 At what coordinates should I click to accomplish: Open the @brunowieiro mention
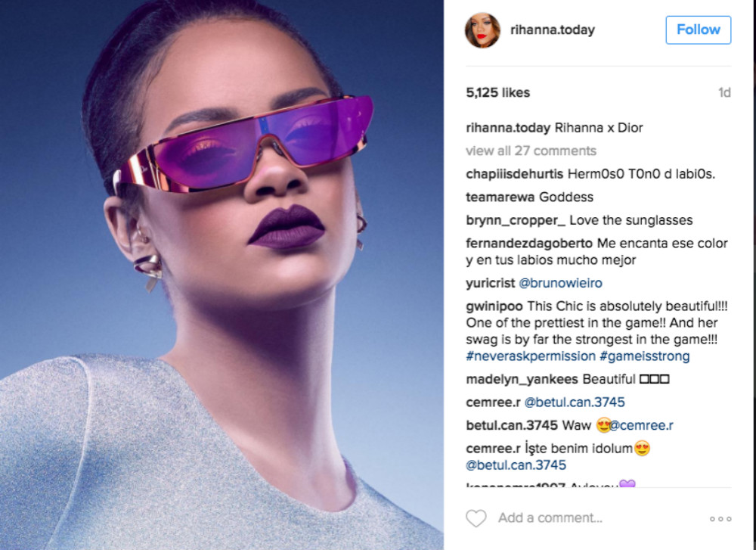pyautogui.click(x=560, y=283)
